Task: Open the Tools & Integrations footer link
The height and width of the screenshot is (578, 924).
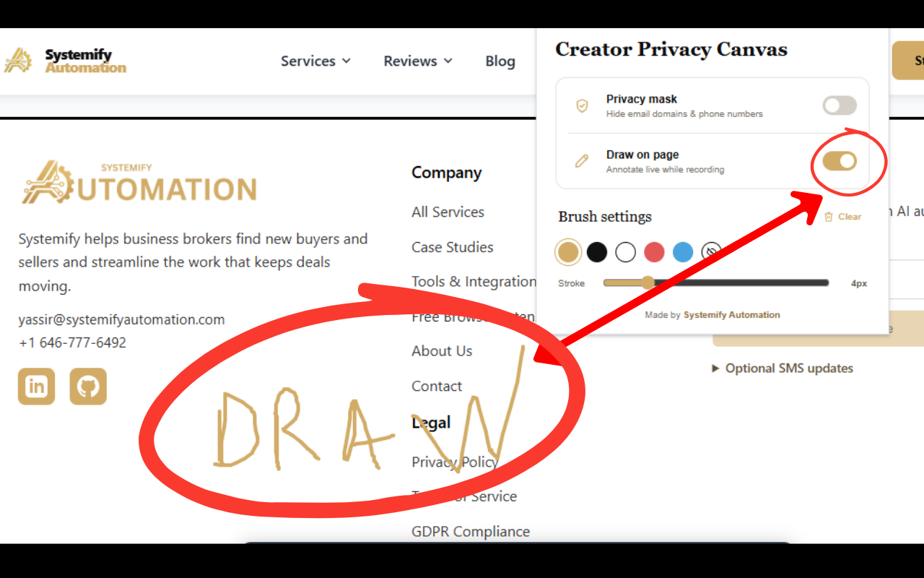Action: click(x=474, y=282)
